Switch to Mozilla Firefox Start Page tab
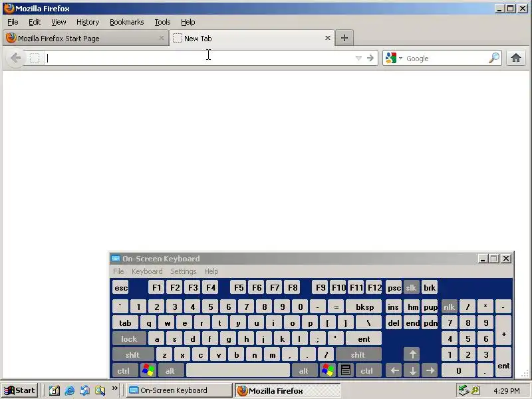This screenshot has width=532, height=399. [86, 38]
